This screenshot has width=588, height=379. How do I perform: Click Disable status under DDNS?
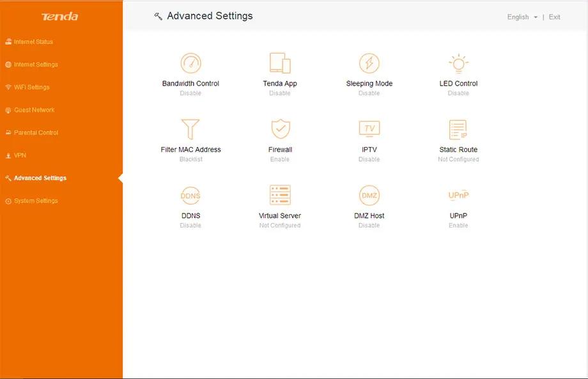click(x=190, y=226)
